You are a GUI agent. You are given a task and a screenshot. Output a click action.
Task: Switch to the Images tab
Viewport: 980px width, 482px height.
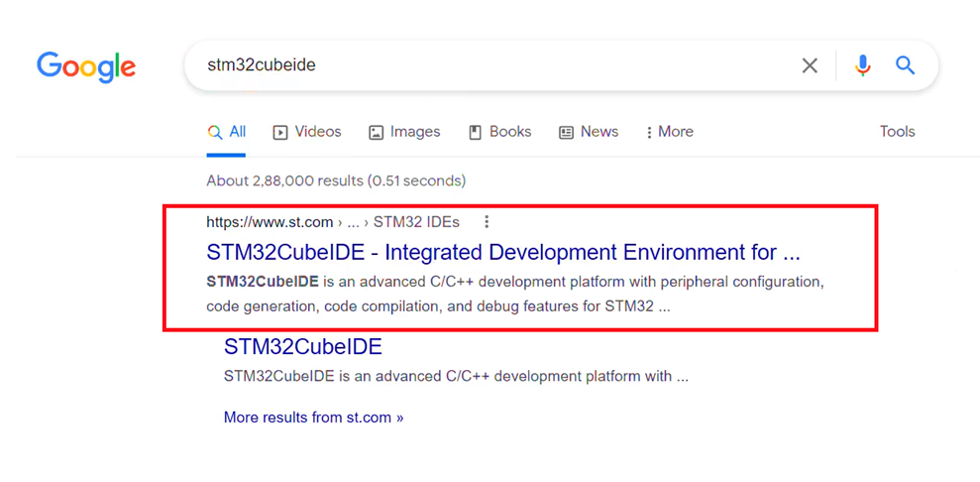coord(404,132)
